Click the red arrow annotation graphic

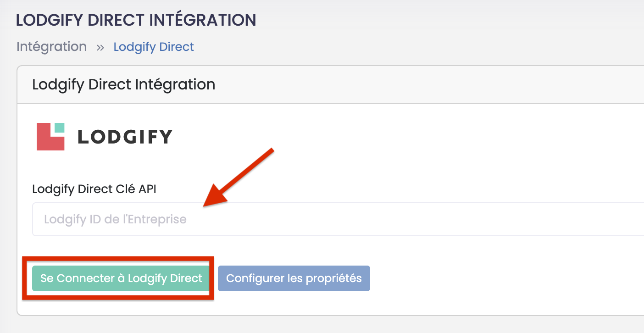click(x=239, y=178)
